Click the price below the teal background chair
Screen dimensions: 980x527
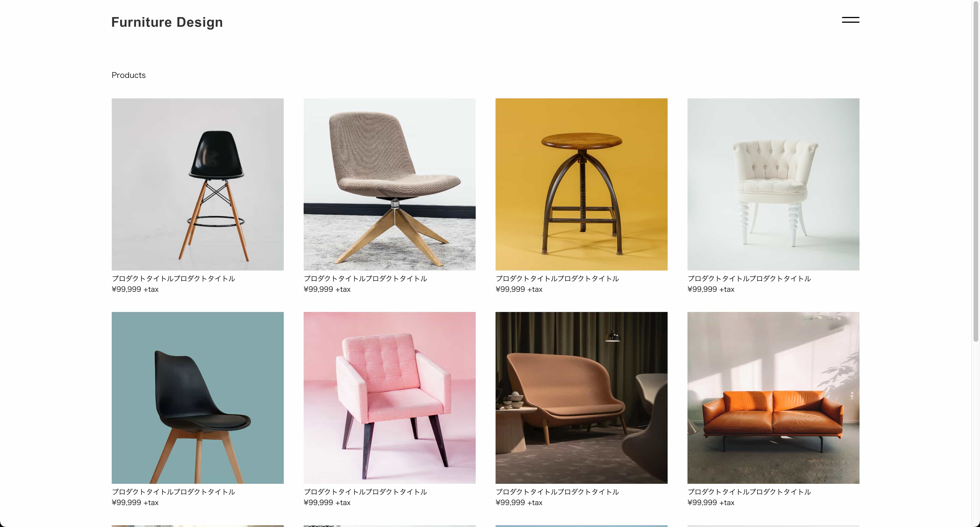pos(135,503)
